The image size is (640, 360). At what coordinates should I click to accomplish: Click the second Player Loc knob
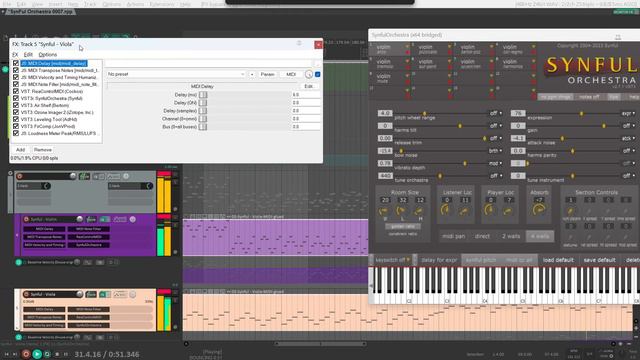508,211
